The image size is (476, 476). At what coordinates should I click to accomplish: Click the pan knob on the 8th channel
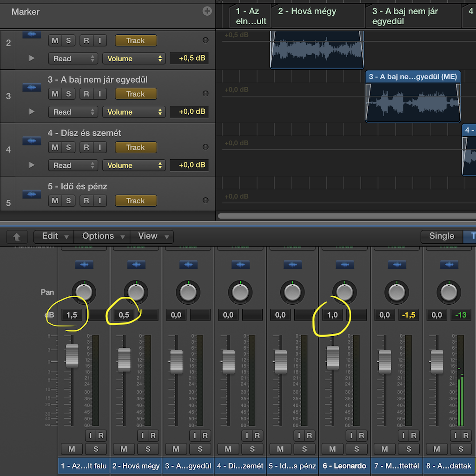click(x=448, y=292)
